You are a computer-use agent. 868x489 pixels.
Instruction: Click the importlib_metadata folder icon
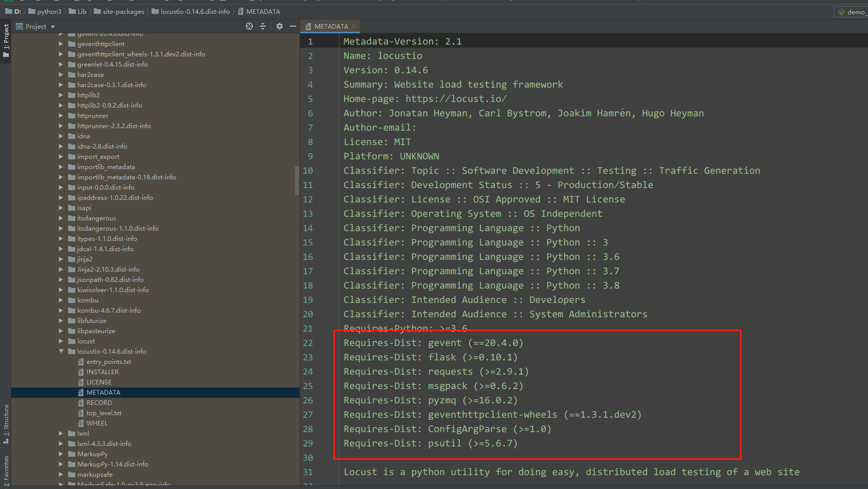pyautogui.click(x=72, y=167)
